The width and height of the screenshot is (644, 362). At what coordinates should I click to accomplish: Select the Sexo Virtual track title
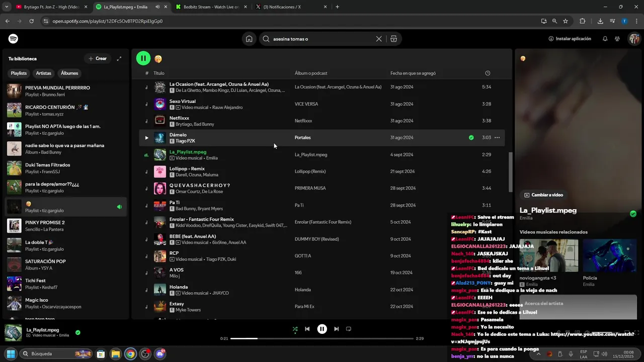[x=183, y=101]
